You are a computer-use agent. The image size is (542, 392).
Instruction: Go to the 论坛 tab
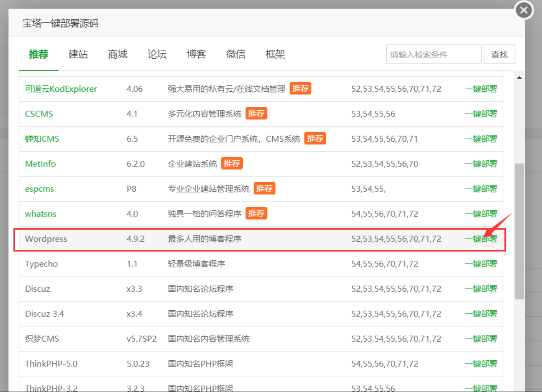coord(157,54)
